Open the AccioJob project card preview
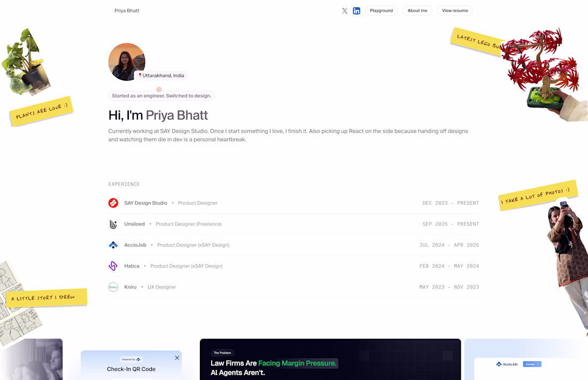588x380 pixels. tap(526, 359)
